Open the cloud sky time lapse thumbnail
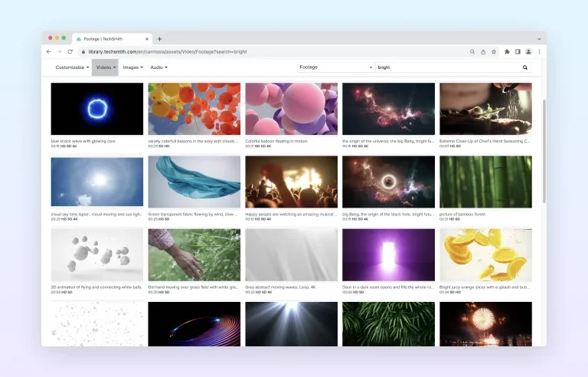 [x=97, y=182]
